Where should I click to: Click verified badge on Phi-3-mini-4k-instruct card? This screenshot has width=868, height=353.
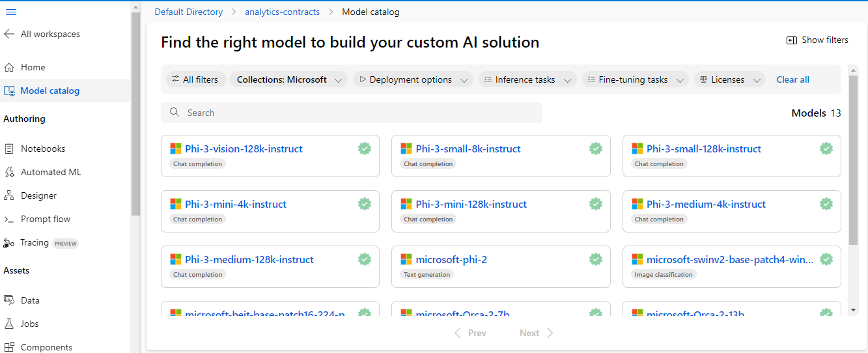[365, 204]
